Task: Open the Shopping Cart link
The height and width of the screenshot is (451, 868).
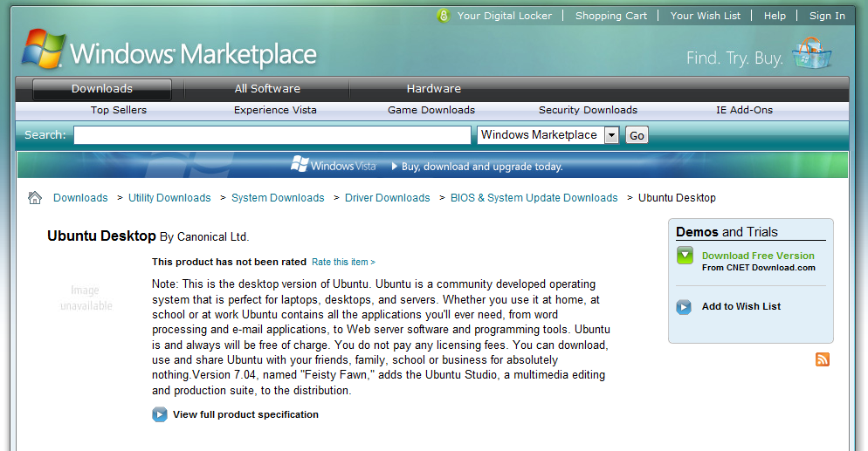Action: coord(611,16)
